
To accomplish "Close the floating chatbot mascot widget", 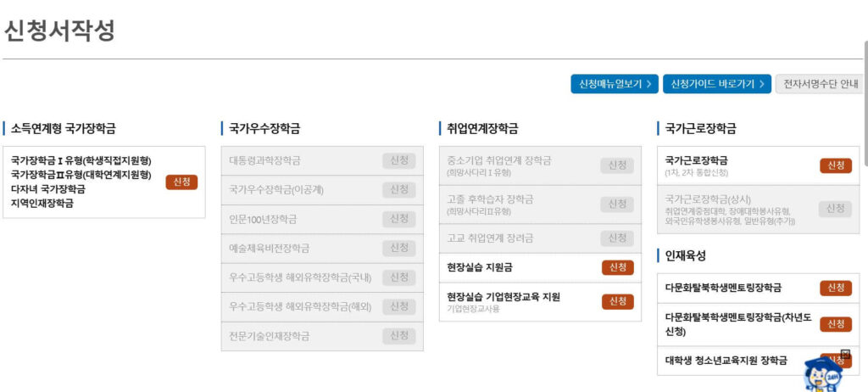I will [x=845, y=355].
